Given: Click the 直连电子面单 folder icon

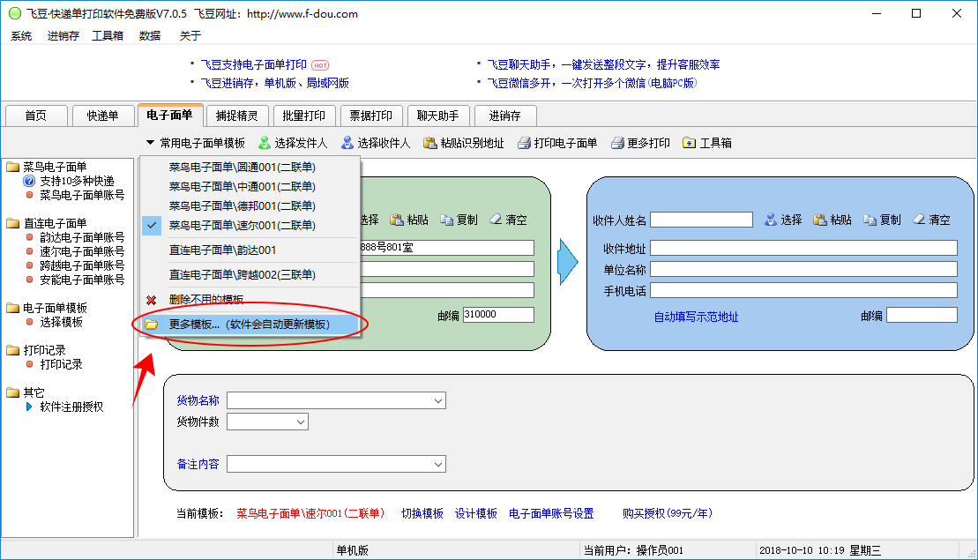Looking at the screenshot, I should [x=12, y=222].
